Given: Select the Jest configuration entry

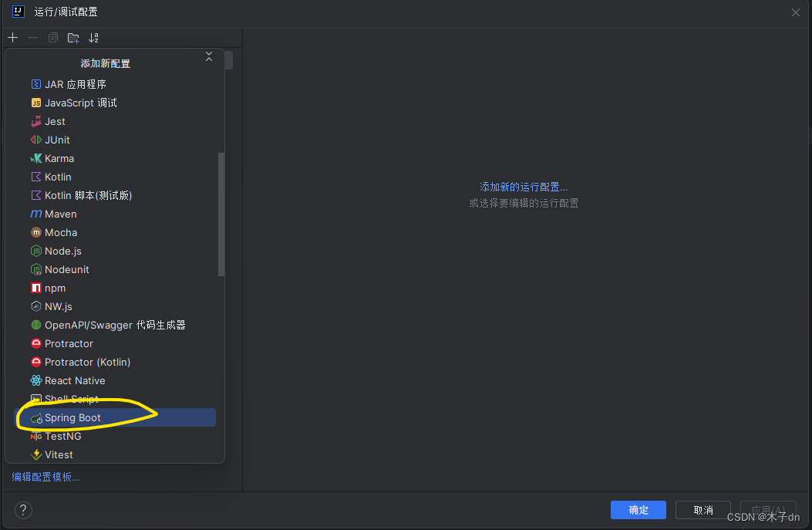Looking at the screenshot, I should pyautogui.click(x=114, y=121).
